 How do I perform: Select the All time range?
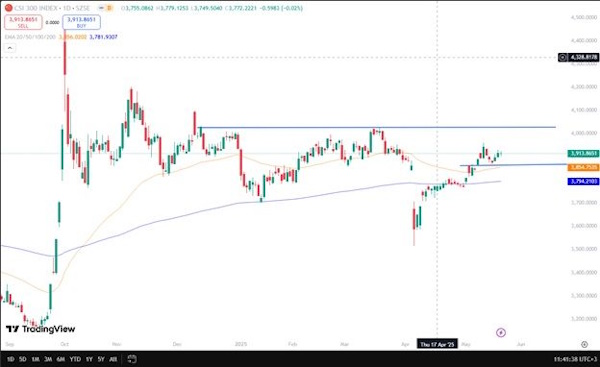(113, 359)
